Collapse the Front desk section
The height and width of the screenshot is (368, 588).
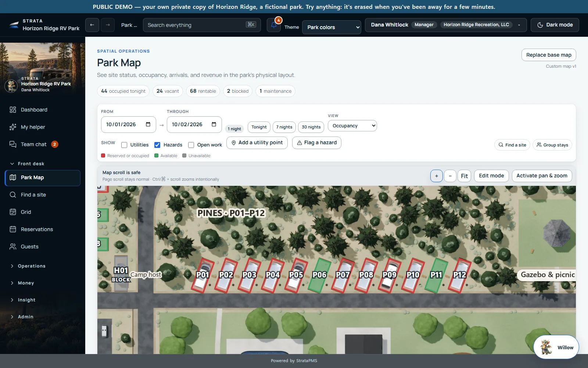31,164
